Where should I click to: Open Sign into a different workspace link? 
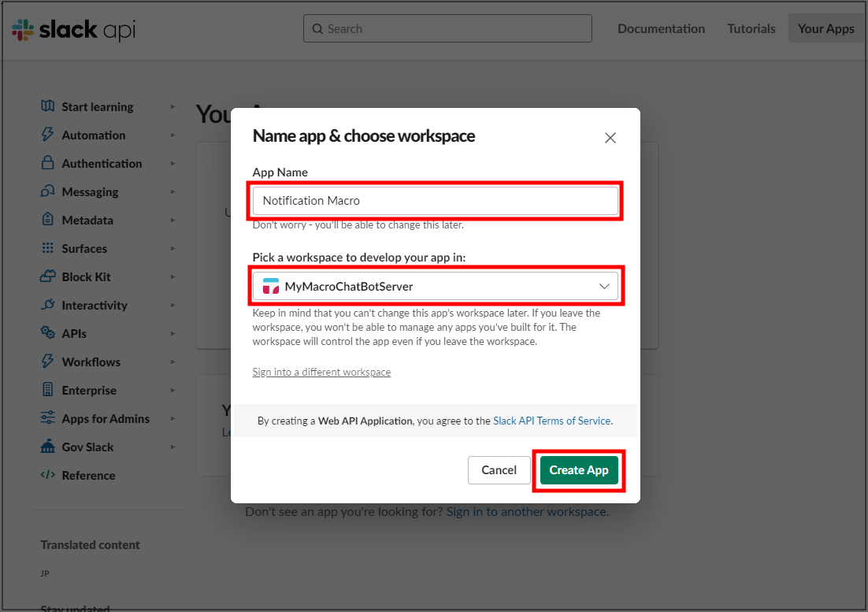[x=321, y=372]
